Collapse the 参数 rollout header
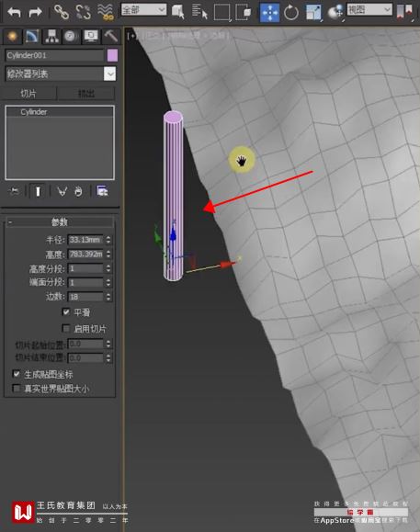The width and height of the screenshot is (420, 532). (60, 222)
